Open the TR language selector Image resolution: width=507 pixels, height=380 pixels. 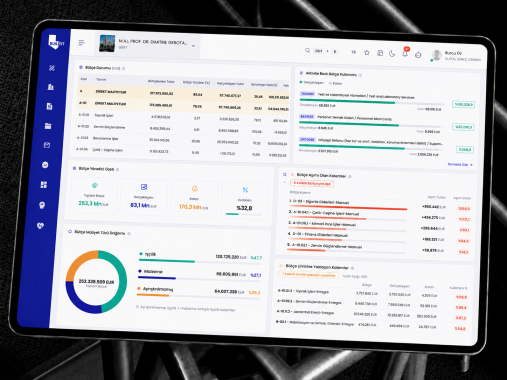point(354,52)
